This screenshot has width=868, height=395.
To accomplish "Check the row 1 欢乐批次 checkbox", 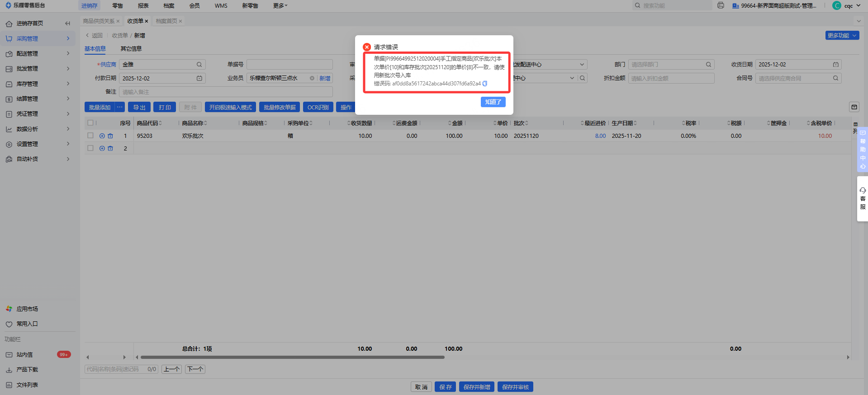I will point(90,136).
